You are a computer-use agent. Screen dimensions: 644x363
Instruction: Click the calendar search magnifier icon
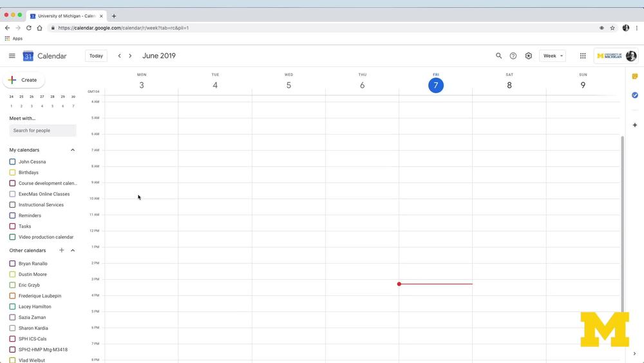(498, 56)
